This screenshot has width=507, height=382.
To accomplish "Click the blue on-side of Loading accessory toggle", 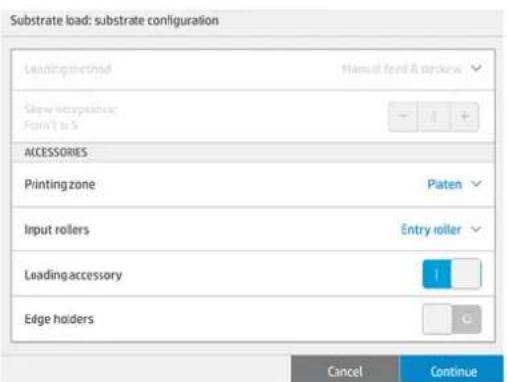I will click(x=437, y=274).
